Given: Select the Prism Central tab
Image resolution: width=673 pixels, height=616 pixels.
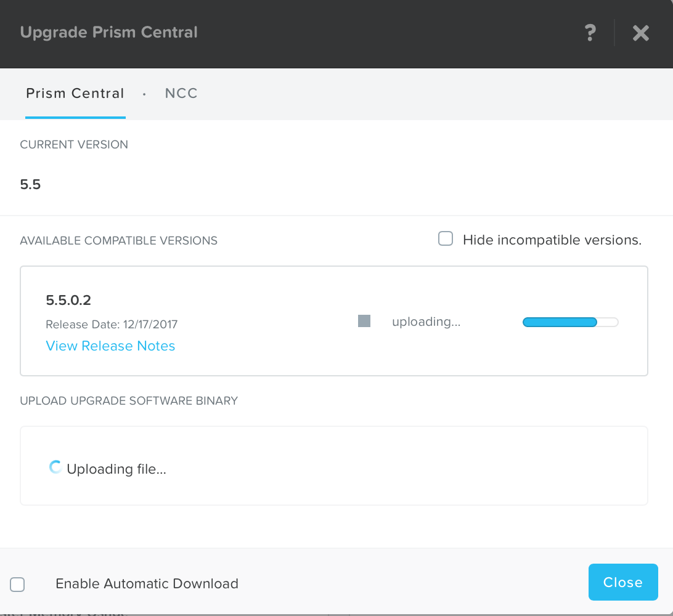Looking at the screenshot, I should (75, 93).
